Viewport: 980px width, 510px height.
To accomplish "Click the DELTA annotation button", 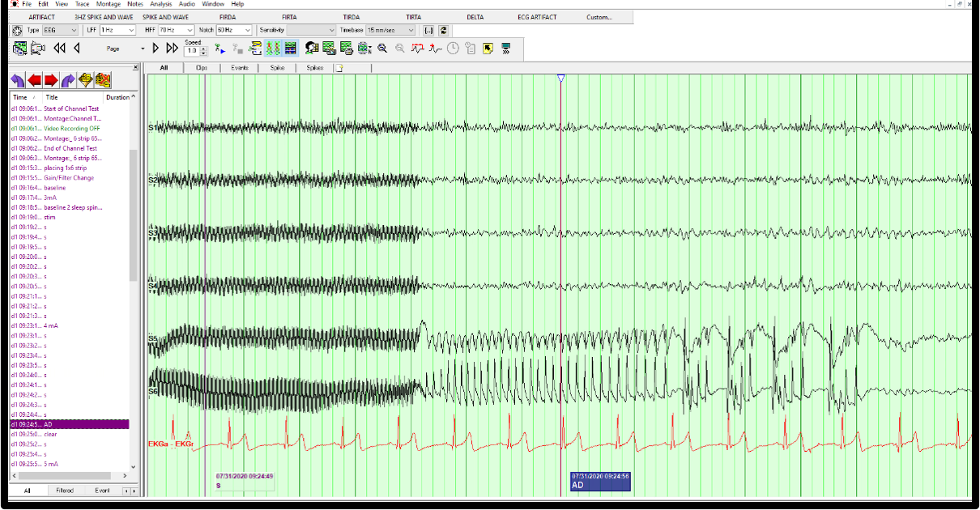I will (x=475, y=17).
